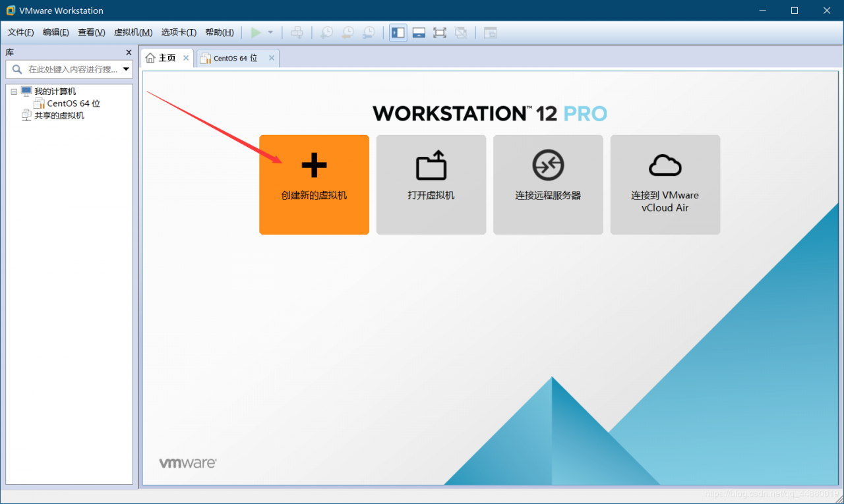Collapse the 我的计算机 tree node
This screenshot has width=844, height=504.
tap(14, 92)
